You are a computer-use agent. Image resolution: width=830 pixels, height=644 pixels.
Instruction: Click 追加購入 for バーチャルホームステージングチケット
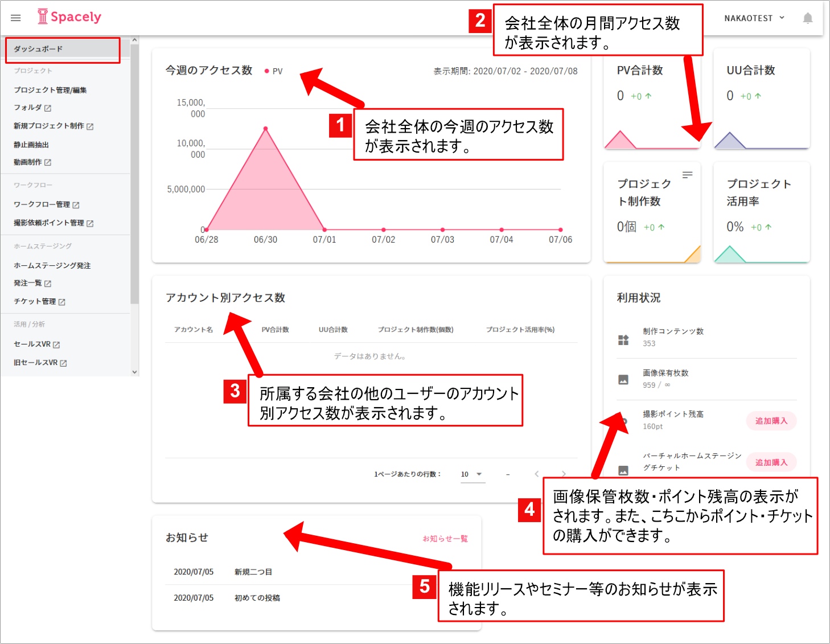pyautogui.click(x=771, y=462)
